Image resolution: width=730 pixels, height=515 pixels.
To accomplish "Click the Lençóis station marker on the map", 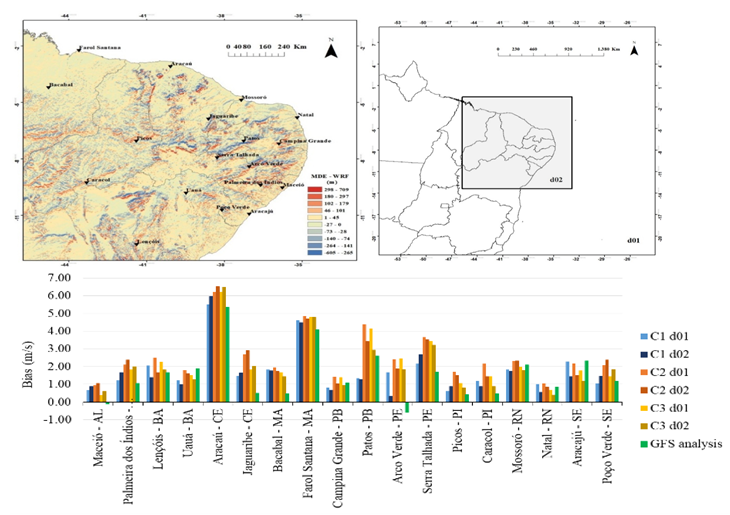I will (x=136, y=243).
